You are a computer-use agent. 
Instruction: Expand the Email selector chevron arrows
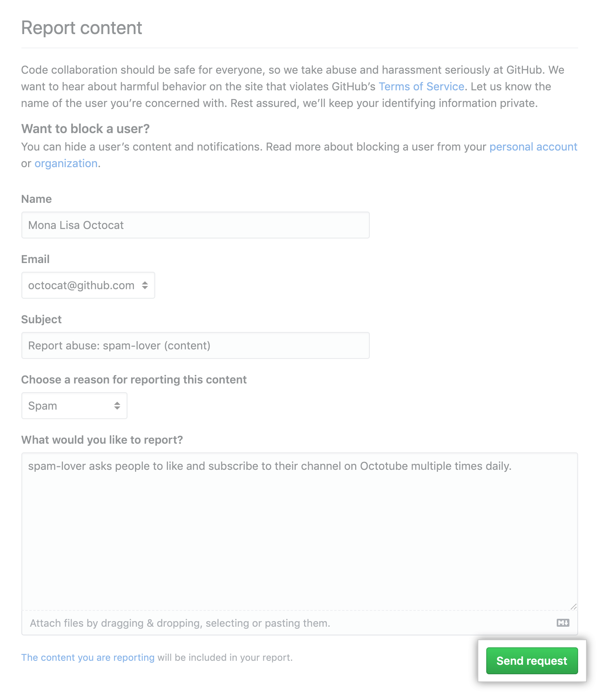tap(144, 285)
